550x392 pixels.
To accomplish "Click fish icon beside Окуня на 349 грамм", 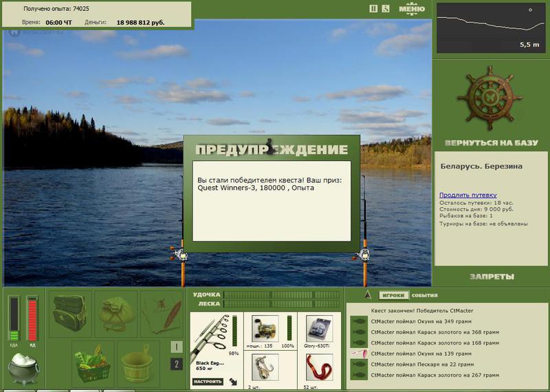I will coord(358,321).
